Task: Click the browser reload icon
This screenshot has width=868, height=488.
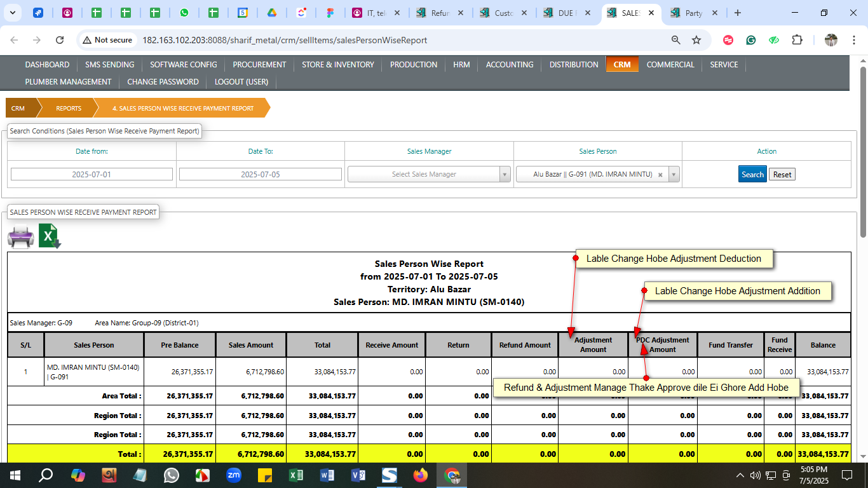Action: pyautogui.click(x=60, y=40)
